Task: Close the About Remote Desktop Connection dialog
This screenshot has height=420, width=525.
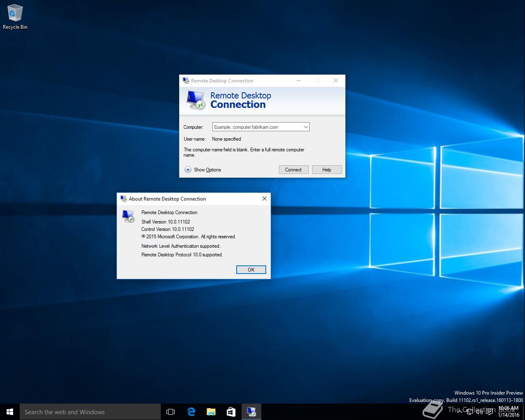Action: coord(265,199)
